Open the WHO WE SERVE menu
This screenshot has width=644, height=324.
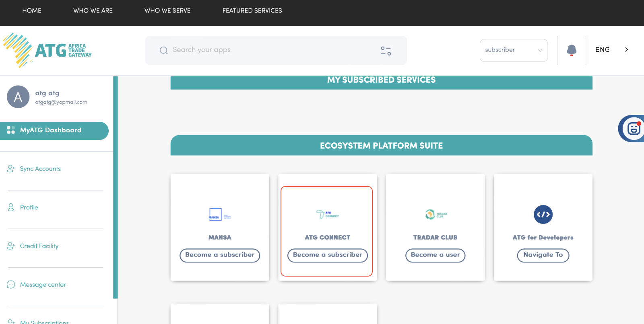(167, 10)
